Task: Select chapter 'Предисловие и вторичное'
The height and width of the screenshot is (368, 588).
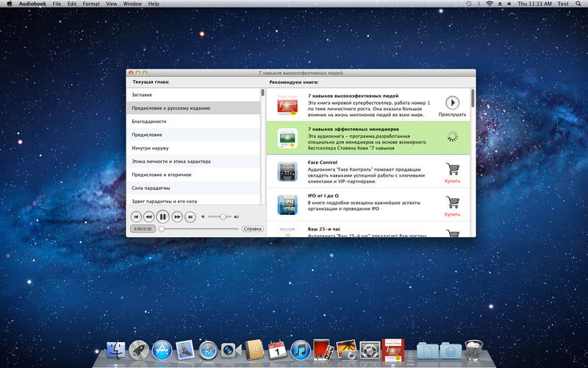Action: coord(193,174)
